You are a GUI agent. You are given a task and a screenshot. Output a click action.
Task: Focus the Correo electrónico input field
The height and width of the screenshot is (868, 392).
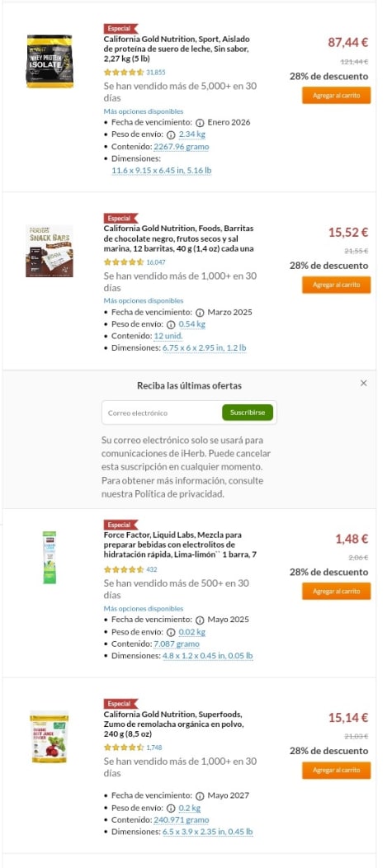click(x=162, y=413)
